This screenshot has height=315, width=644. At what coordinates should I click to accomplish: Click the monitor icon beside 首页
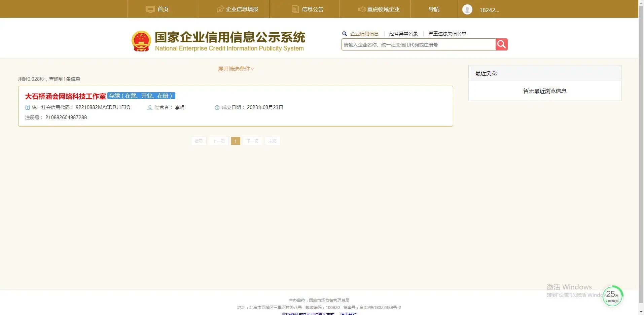tap(150, 9)
